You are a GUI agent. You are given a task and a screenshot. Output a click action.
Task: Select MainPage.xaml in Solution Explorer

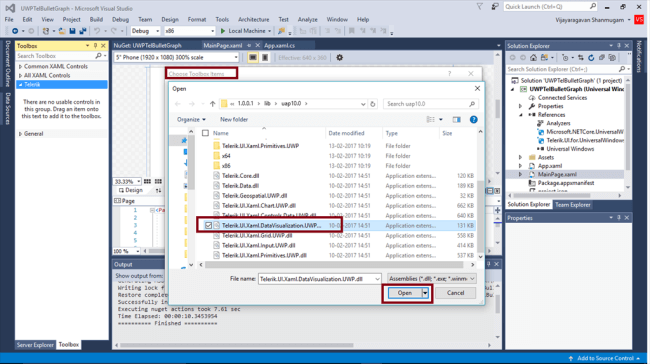pyautogui.click(x=557, y=175)
